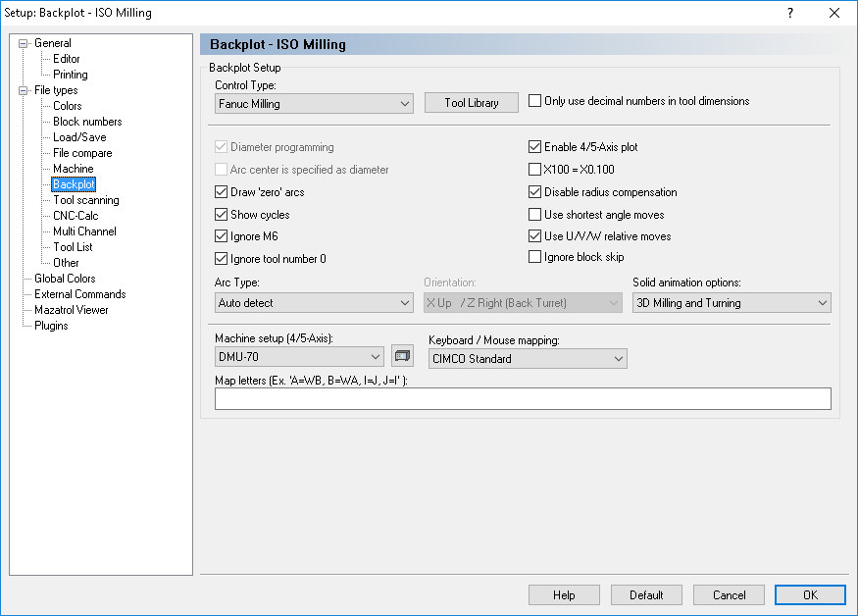The image size is (858, 616).
Task: Collapse the File types tree node
Action: coord(23,90)
